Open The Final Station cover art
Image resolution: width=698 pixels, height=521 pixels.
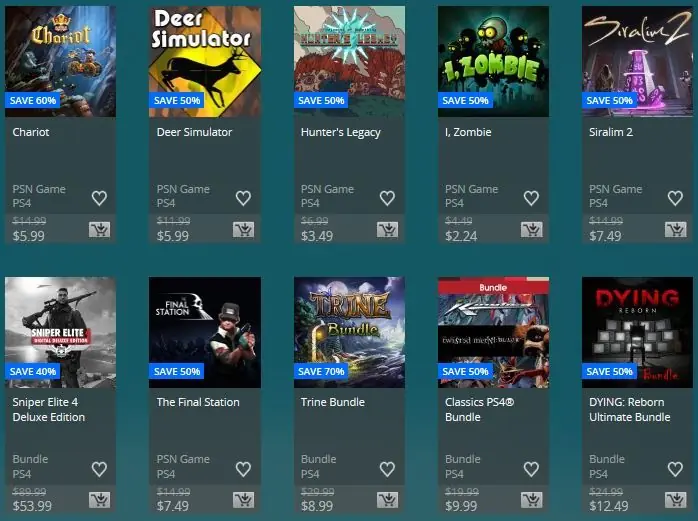(x=205, y=332)
